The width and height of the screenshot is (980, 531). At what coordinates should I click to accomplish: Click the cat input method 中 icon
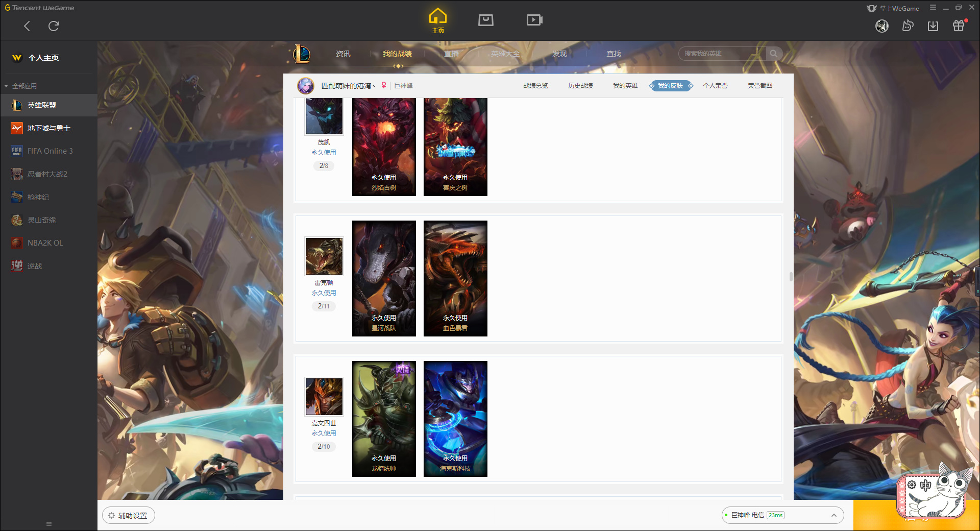925,485
